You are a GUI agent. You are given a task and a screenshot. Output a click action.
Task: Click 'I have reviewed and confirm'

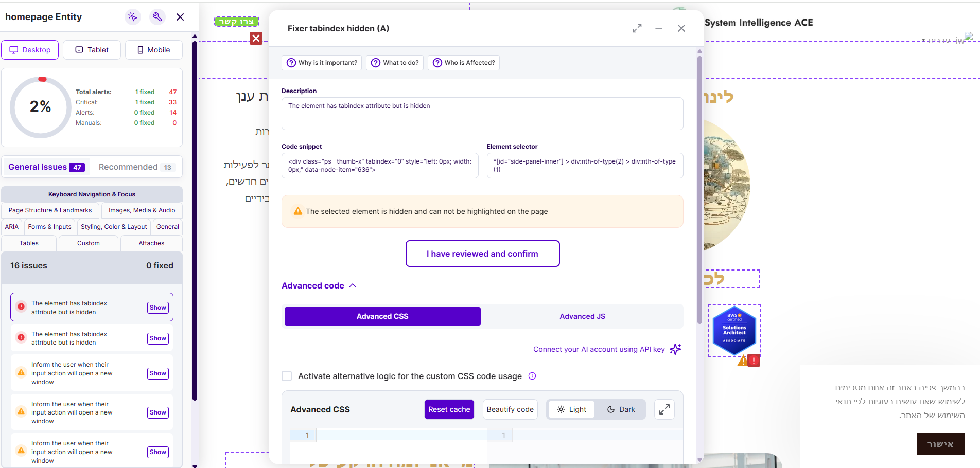tap(482, 254)
